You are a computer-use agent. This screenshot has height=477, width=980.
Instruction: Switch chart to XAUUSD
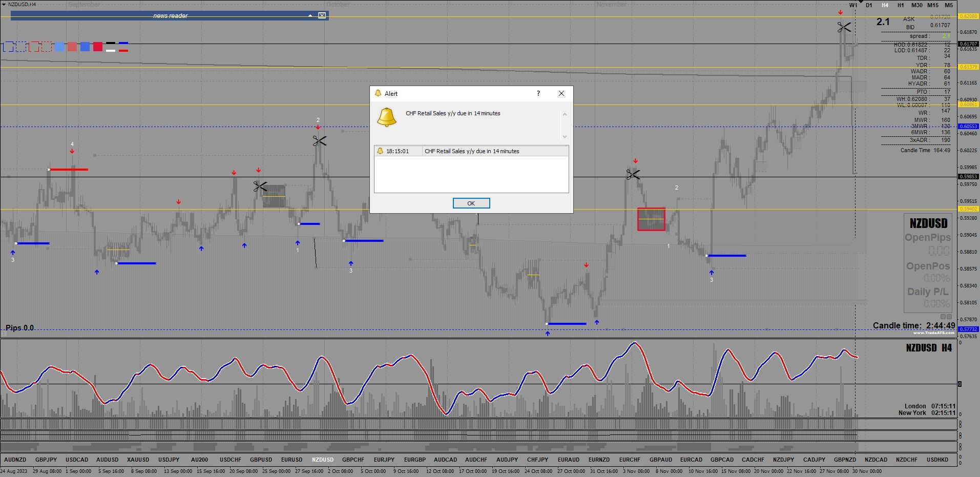tap(138, 460)
